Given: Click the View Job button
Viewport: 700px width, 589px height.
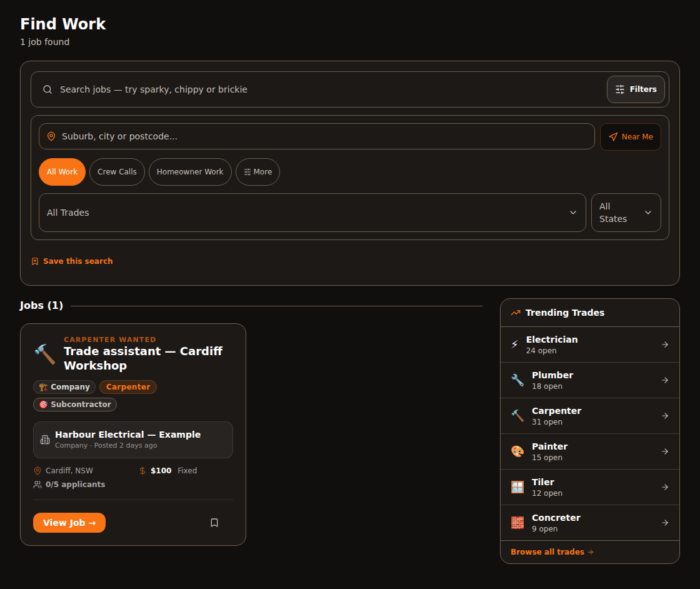Looking at the screenshot, I should [69, 523].
